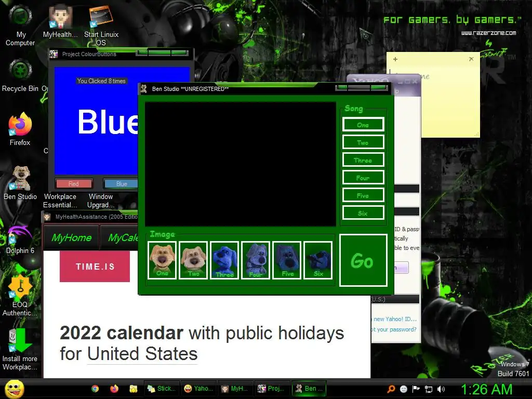Switch to MyHealth taskbar button
Image resolution: width=532 pixels, height=399 pixels.
tap(235, 389)
